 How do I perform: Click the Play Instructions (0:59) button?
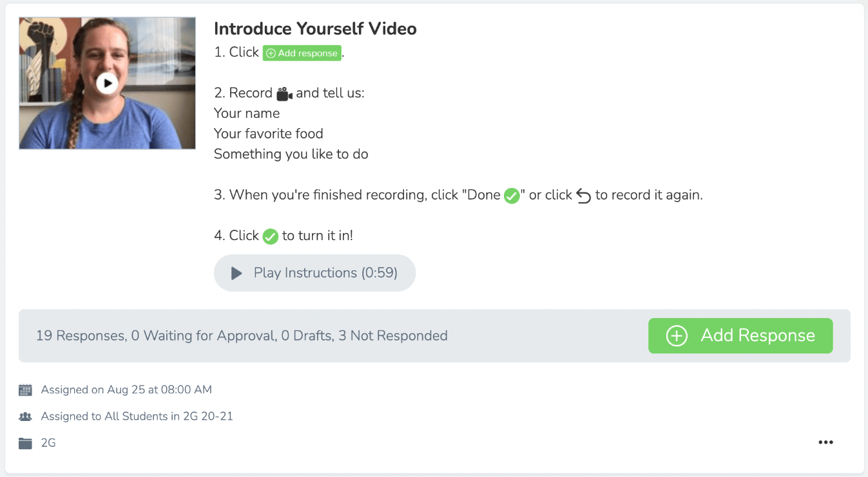[x=314, y=273]
